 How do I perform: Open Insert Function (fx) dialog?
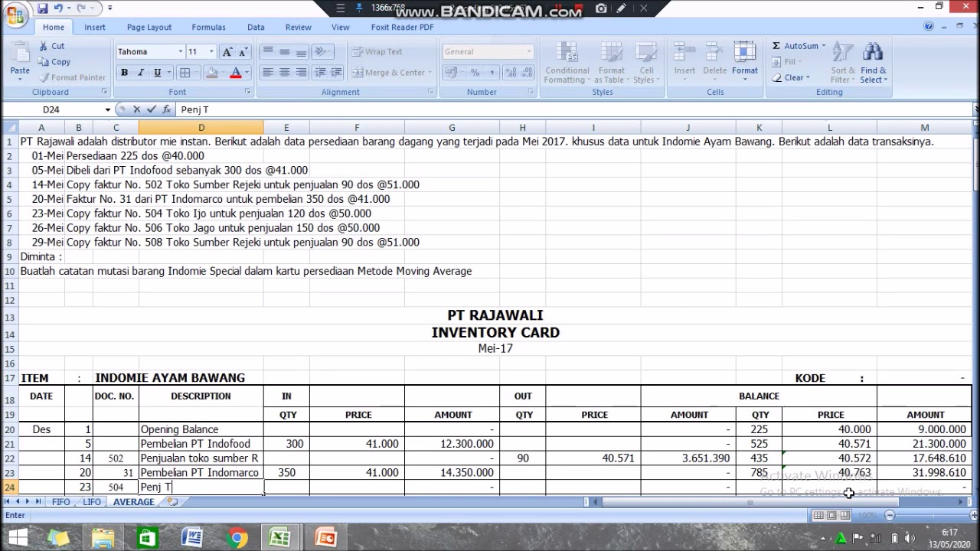click(166, 109)
